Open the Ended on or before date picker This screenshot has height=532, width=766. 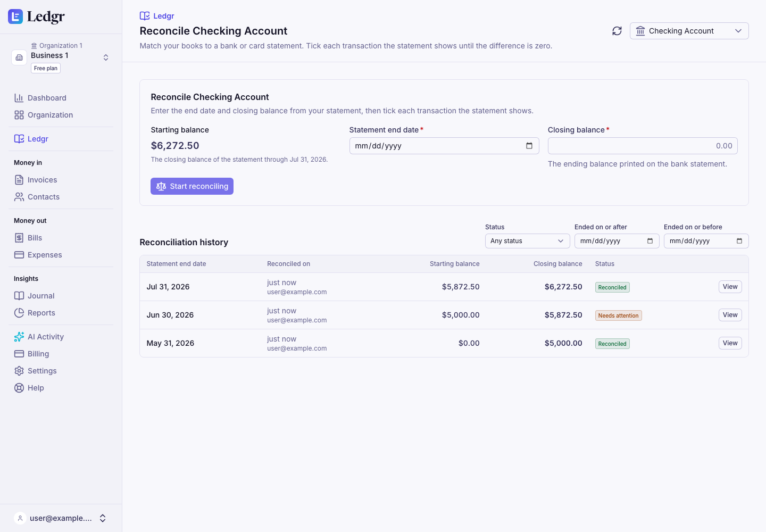[x=739, y=241]
